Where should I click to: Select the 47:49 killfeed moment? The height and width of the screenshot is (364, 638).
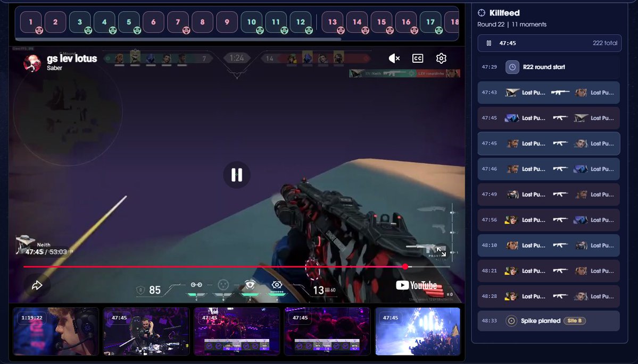549,194
